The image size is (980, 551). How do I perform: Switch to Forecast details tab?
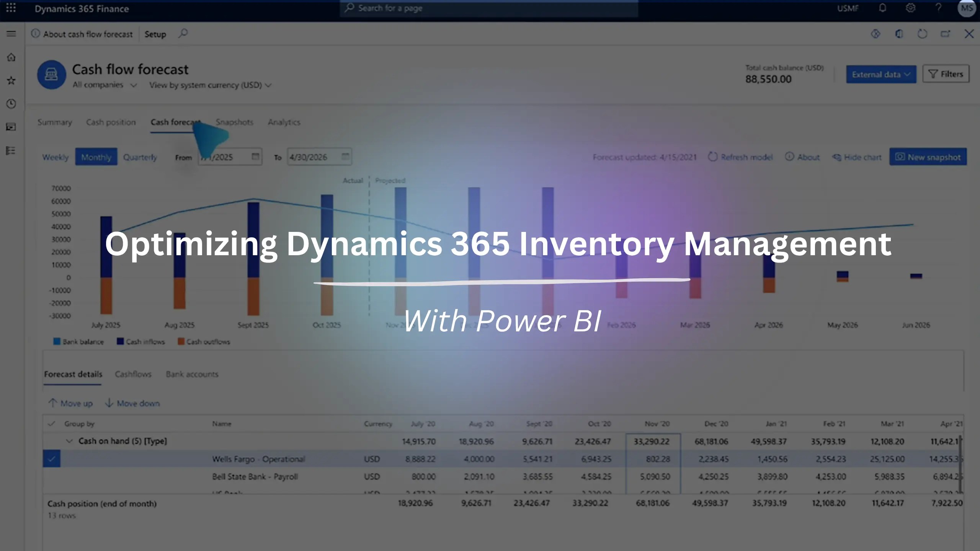click(x=73, y=374)
